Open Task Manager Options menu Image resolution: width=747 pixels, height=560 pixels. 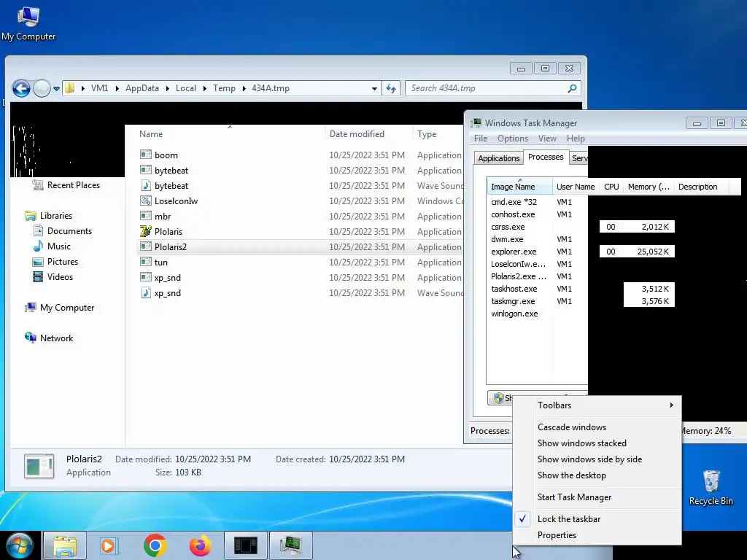point(513,139)
